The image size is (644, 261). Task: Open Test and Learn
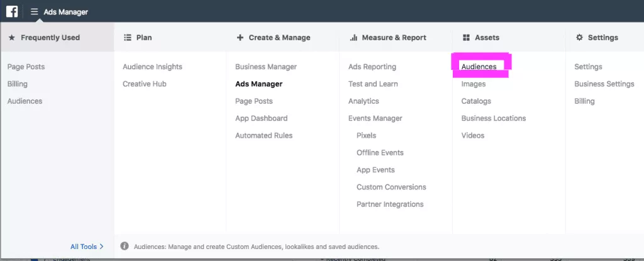(x=373, y=84)
